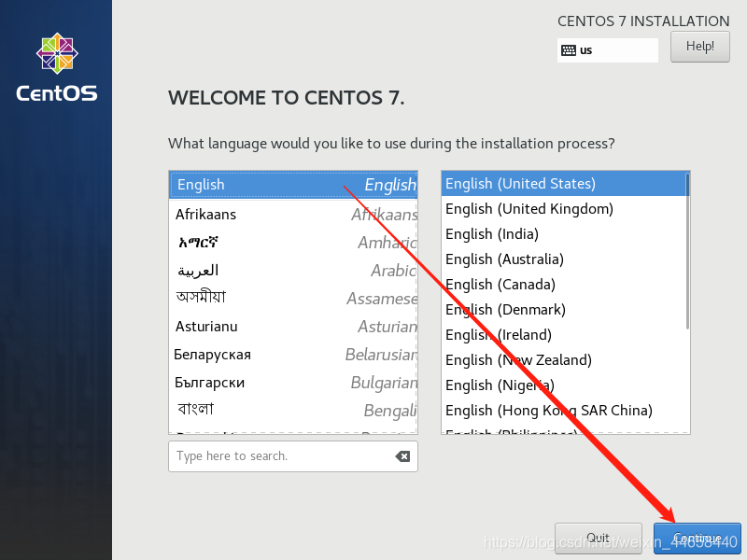Focus the 'Type here to search' field

click(x=293, y=456)
